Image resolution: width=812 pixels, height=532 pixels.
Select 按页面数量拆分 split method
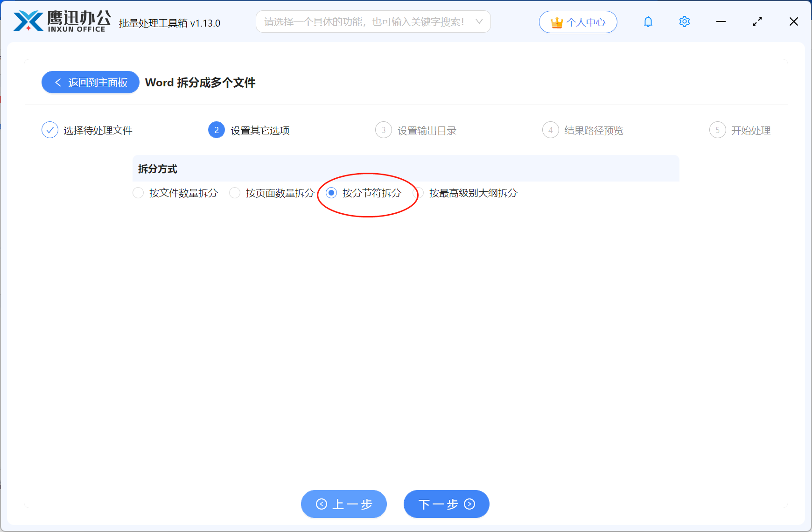pos(235,193)
